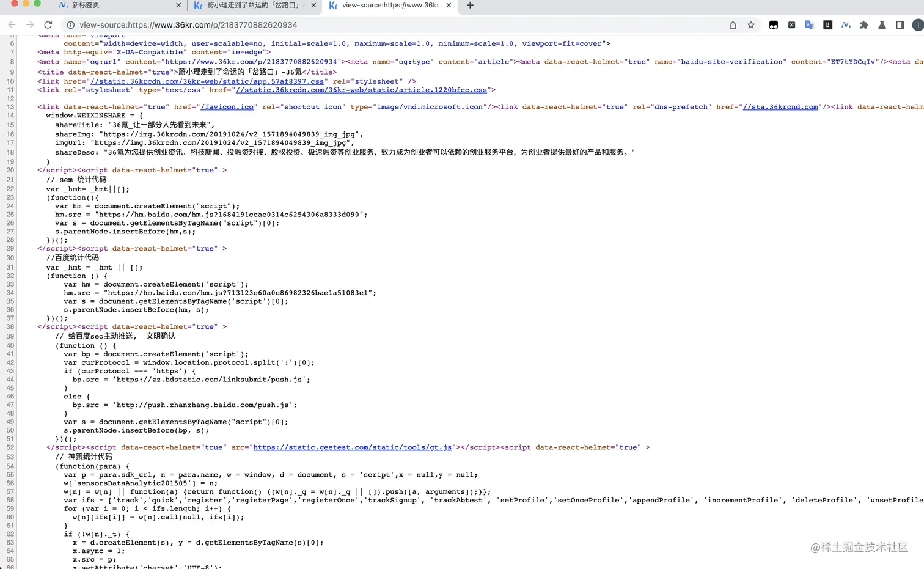Image resolution: width=924 pixels, height=569 pixels.
Task: Click the sensorsDataAnalytic201505 line
Action: [x=141, y=483]
